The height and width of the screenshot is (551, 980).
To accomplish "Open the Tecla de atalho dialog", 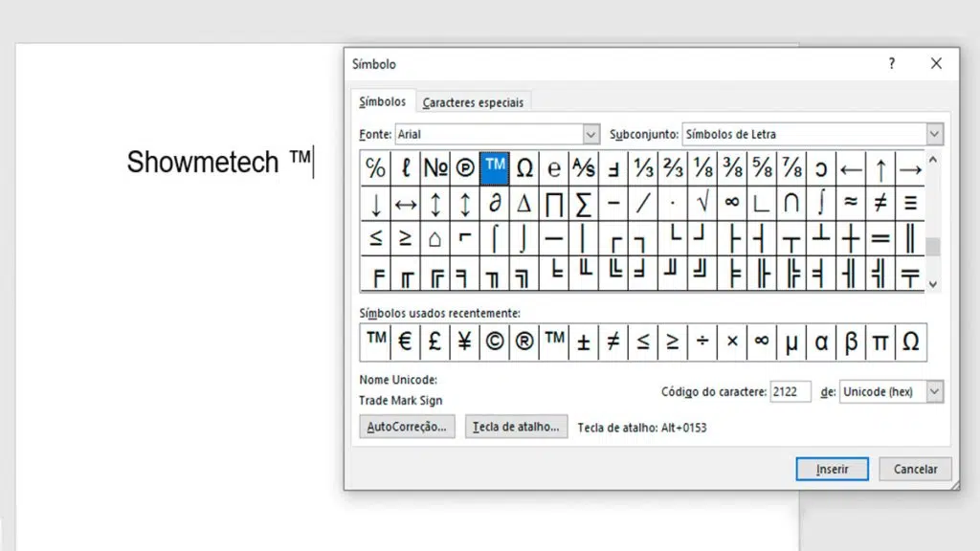I will tap(516, 427).
